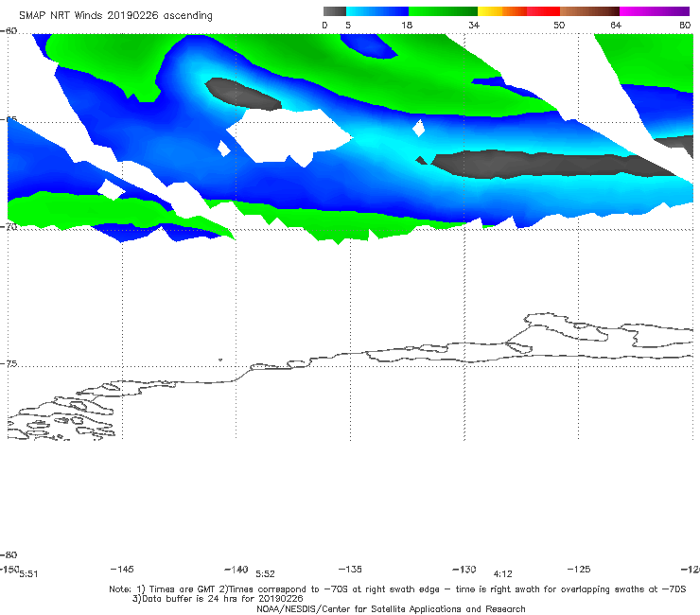Click the longitude label "-130"
Viewport: 700px width, 615px height.
click(x=464, y=570)
